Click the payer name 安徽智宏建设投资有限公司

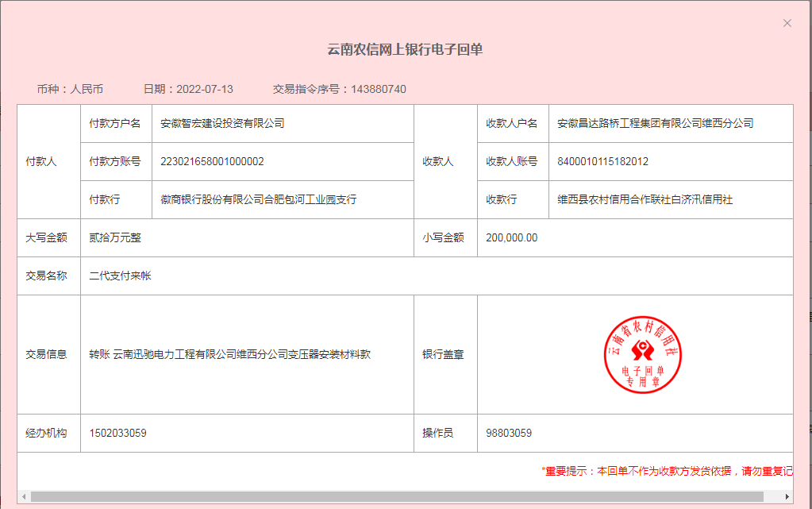(x=222, y=124)
